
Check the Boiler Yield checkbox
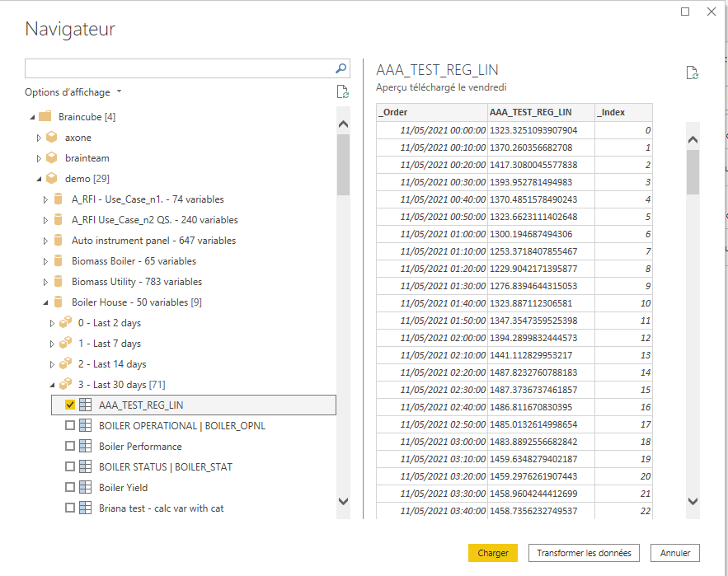point(70,487)
